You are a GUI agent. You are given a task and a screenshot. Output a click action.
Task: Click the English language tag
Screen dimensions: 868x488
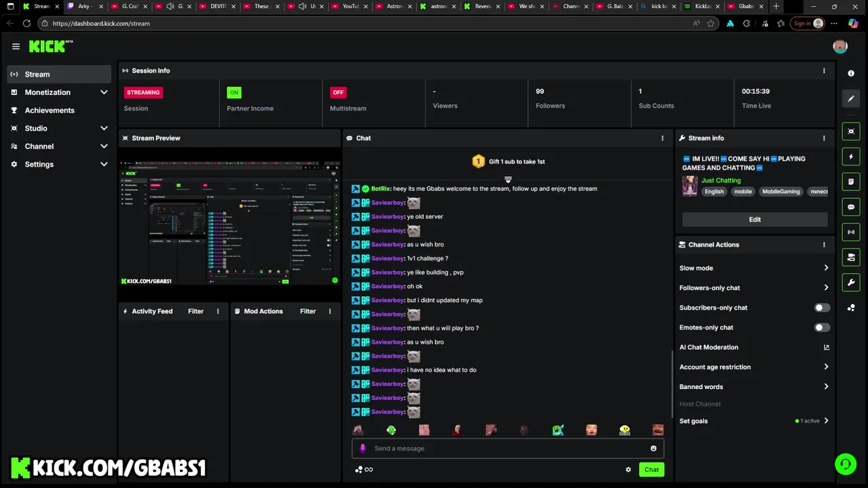tap(714, 191)
